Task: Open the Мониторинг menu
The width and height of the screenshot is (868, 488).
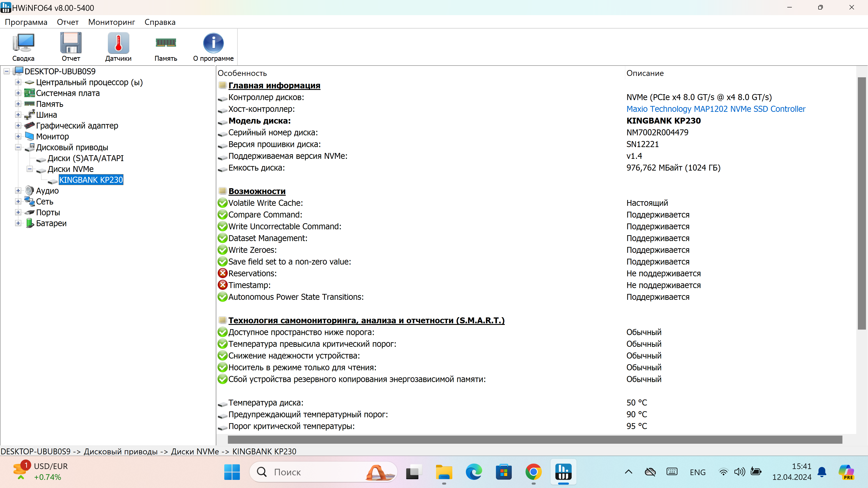Action: (111, 22)
